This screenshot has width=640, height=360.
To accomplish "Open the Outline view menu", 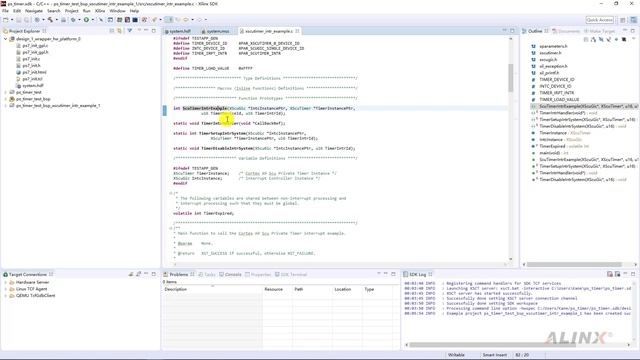I will (634, 40).
